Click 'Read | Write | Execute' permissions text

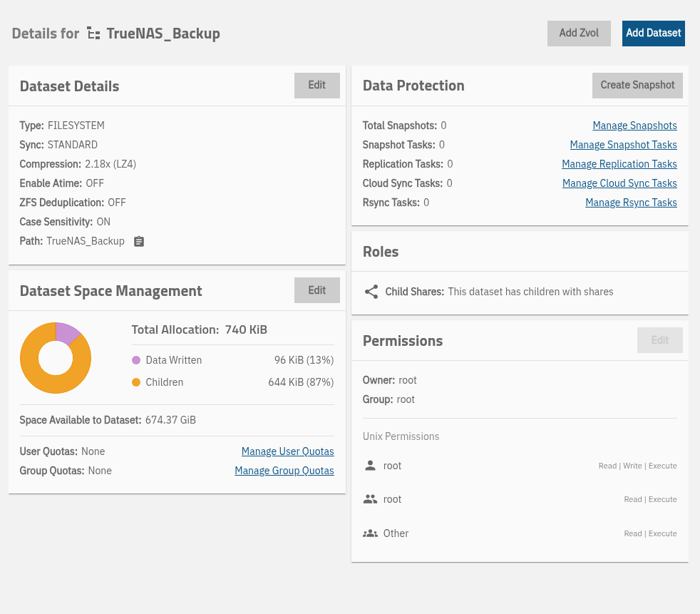637,466
